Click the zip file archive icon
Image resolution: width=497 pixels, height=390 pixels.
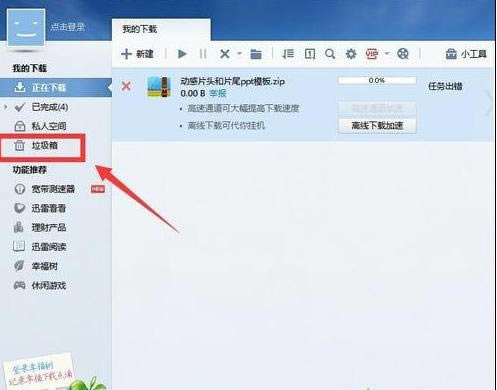click(159, 87)
